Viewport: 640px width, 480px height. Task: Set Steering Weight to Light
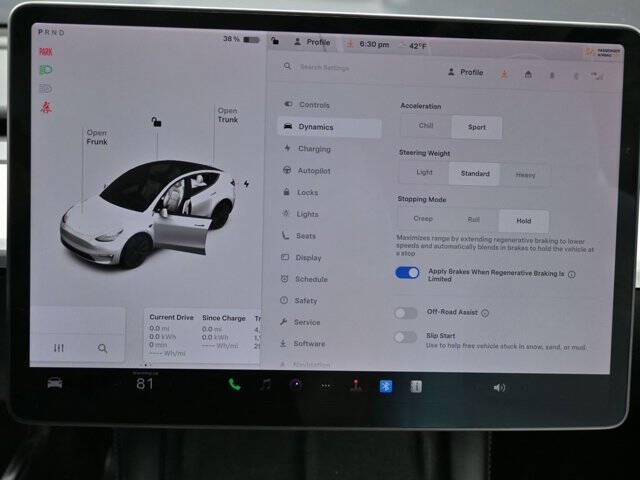(x=424, y=172)
